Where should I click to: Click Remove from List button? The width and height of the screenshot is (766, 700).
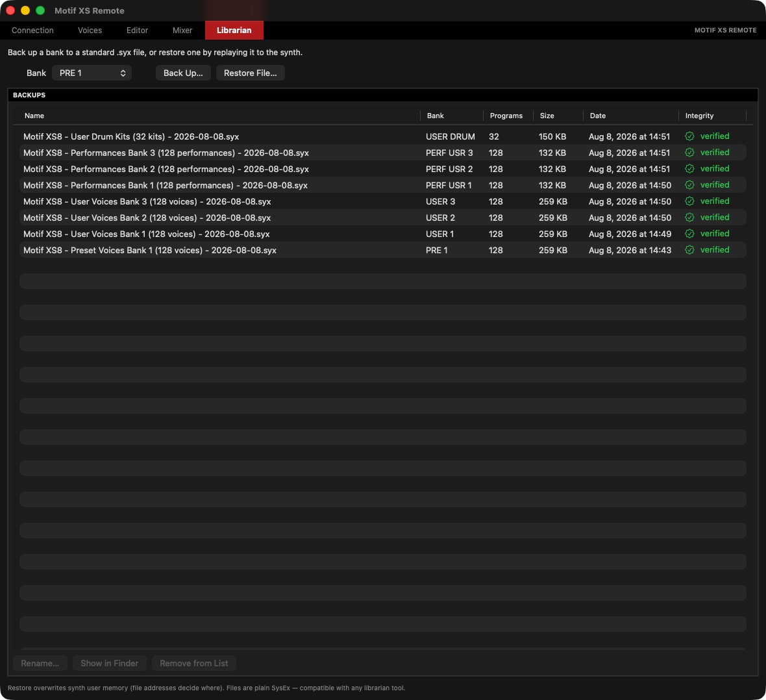point(194,664)
